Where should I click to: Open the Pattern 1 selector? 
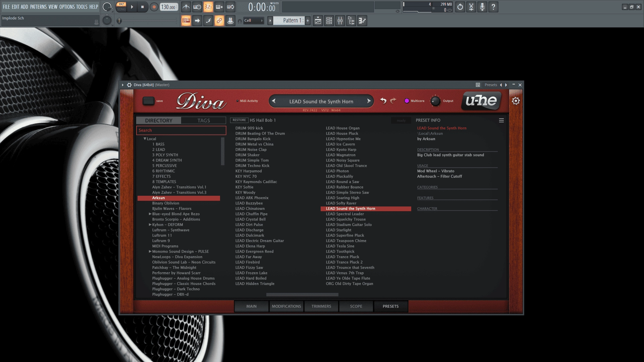tap(289, 20)
